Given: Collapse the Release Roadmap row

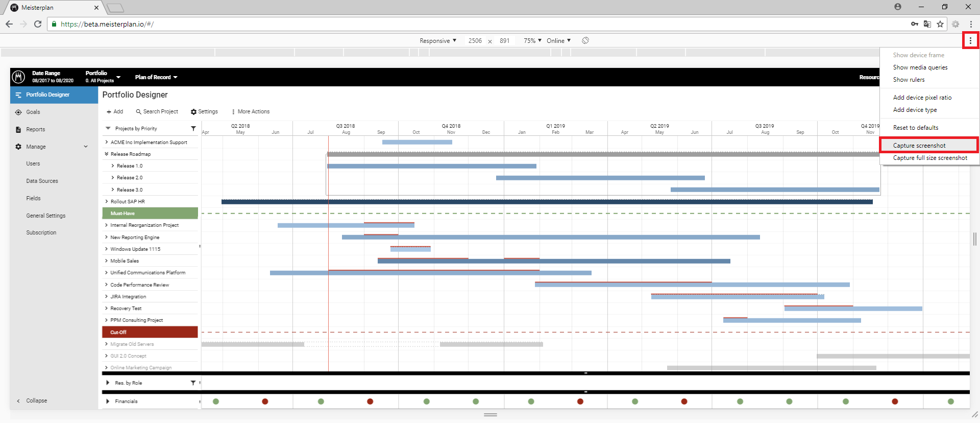Looking at the screenshot, I should pyautogui.click(x=106, y=154).
